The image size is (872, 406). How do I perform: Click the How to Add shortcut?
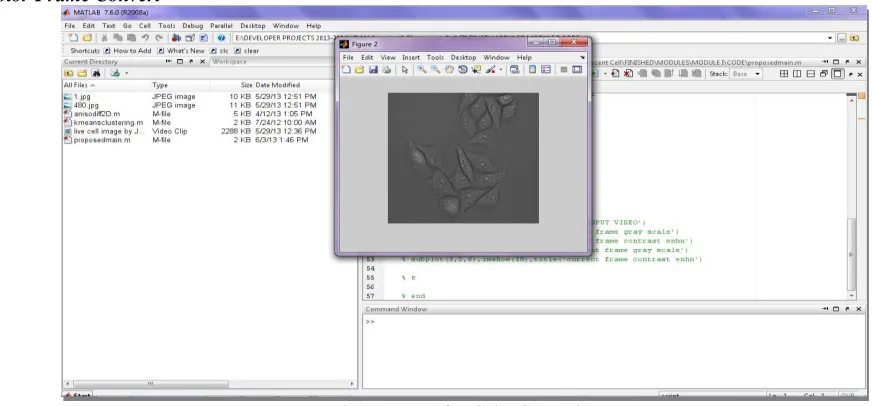point(128,51)
